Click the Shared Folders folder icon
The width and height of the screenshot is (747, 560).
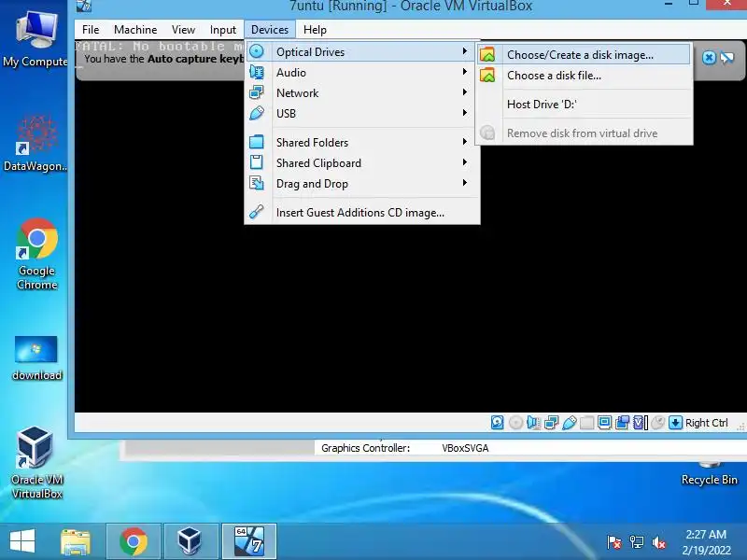pos(256,142)
